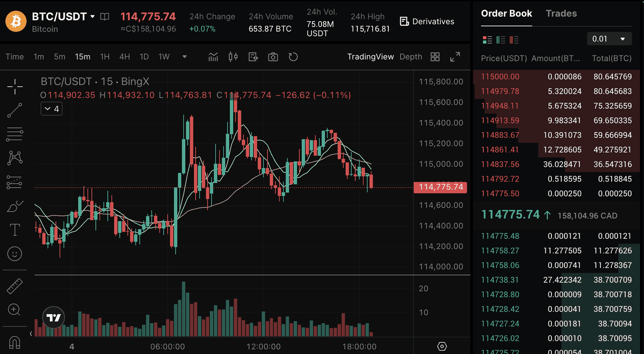Take a chart snapshot with camera icon
This screenshot has height=354, width=644.
(x=273, y=57)
